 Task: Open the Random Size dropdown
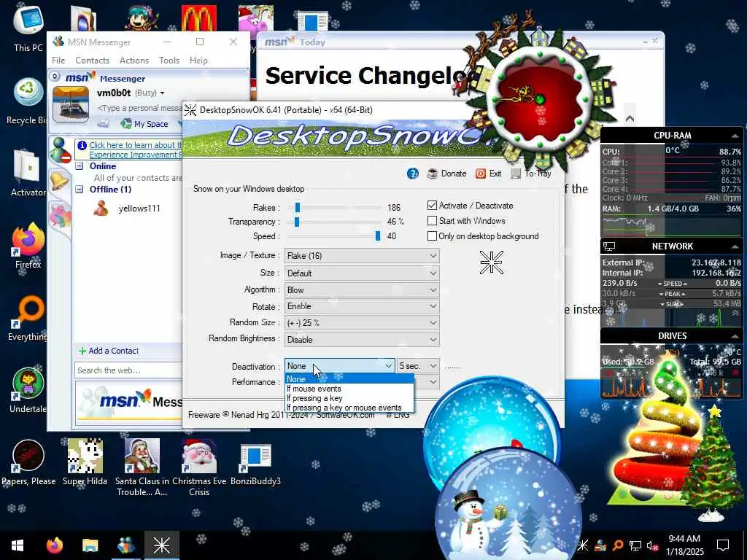click(x=362, y=322)
